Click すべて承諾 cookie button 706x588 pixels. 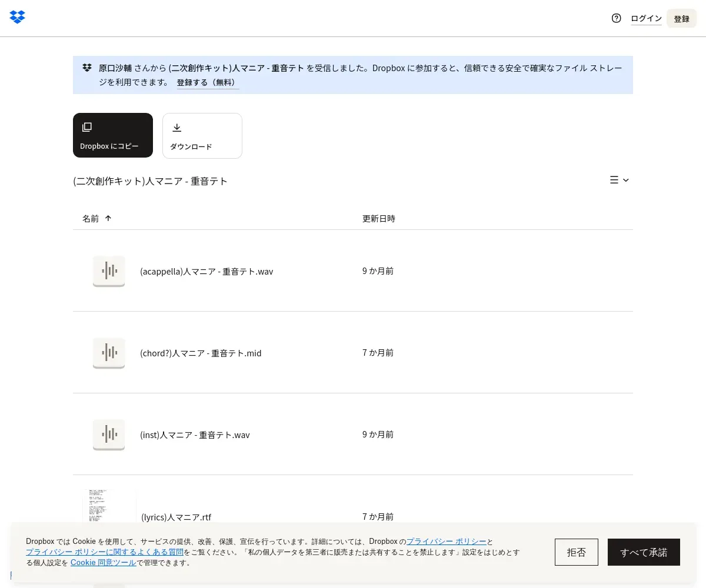pyautogui.click(x=644, y=552)
